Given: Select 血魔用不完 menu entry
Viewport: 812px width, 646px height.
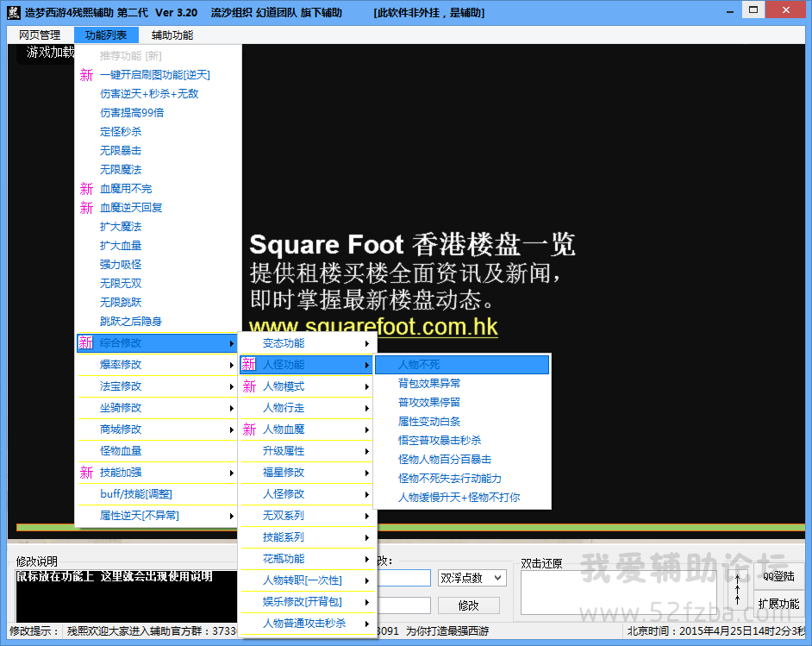Looking at the screenshot, I should (157, 189).
